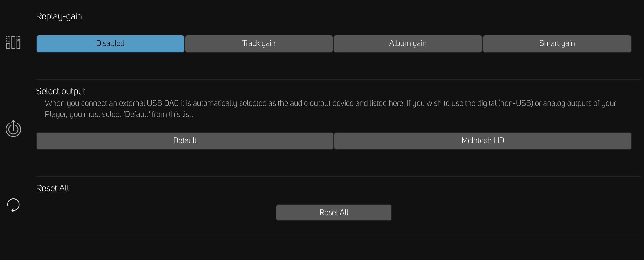Enable Track gain replay-gain mode
Image resolution: width=644 pixels, height=260 pixels.
click(x=259, y=44)
